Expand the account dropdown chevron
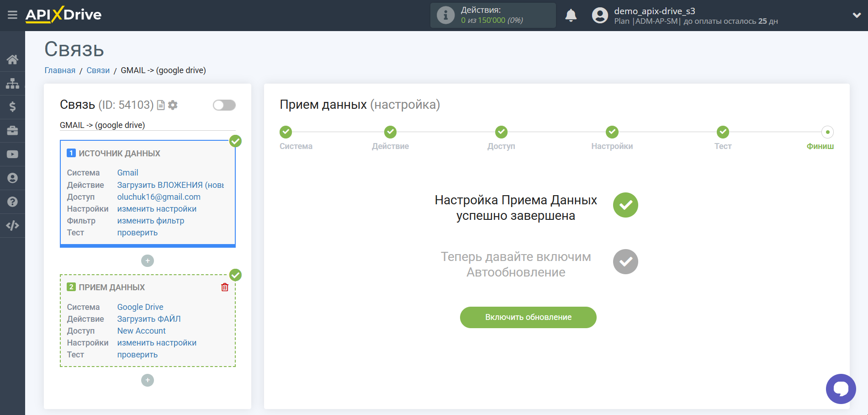This screenshot has height=415, width=868. (857, 15)
